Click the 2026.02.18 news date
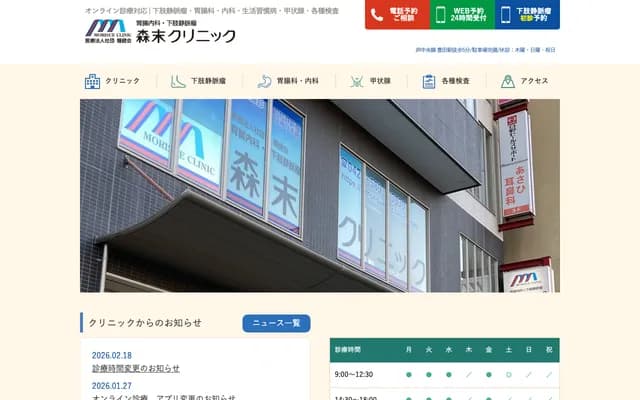 [x=111, y=356]
